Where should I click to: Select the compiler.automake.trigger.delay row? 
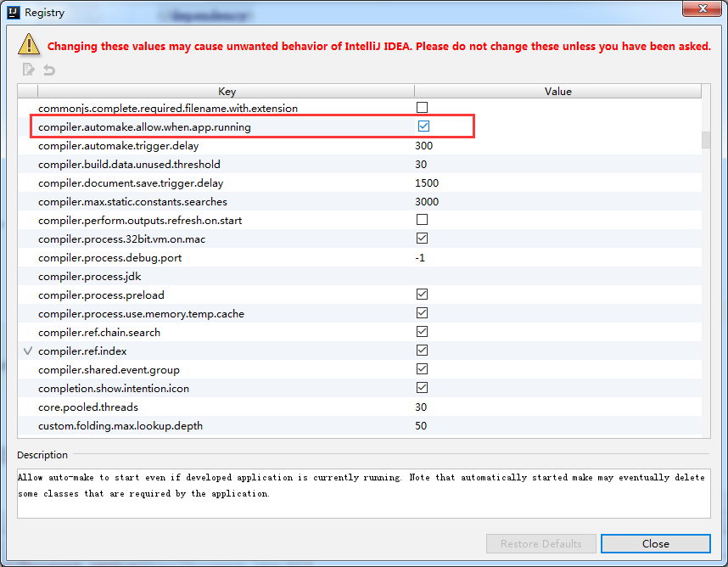[360, 146]
